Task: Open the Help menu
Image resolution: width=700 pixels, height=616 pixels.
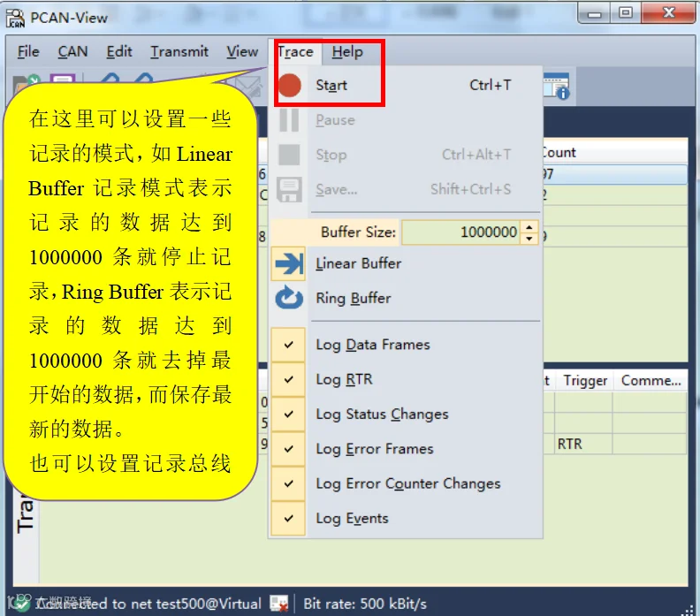Action: tap(347, 52)
